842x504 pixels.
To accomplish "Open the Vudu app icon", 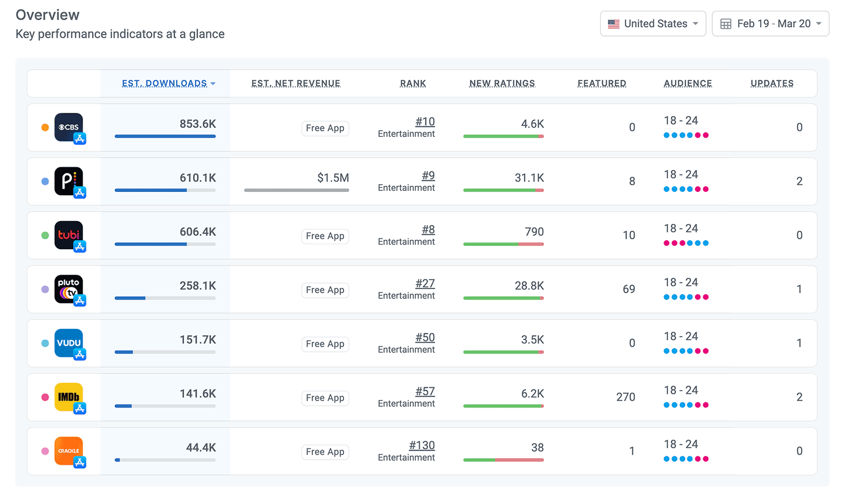I will coord(69,343).
